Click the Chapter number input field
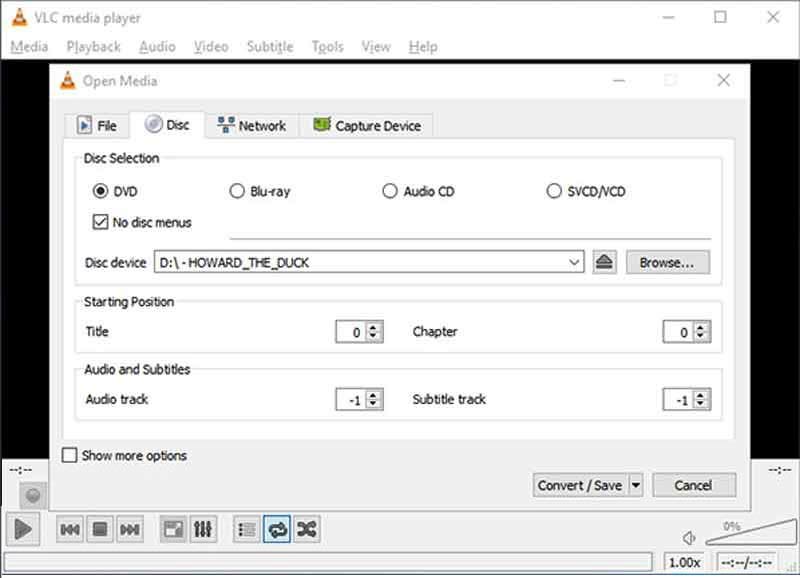800x578 pixels. [x=679, y=332]
